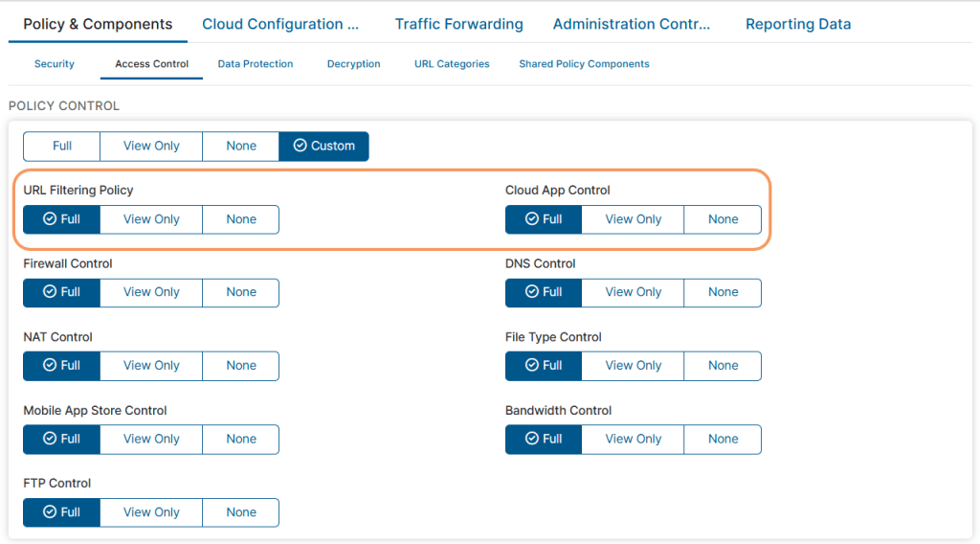Set NAT Control to View Only

[x=151, y=366]
